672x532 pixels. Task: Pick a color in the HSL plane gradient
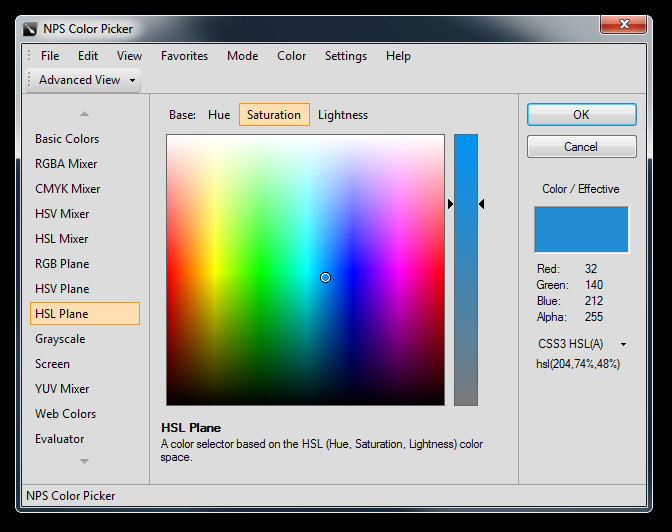306,270
